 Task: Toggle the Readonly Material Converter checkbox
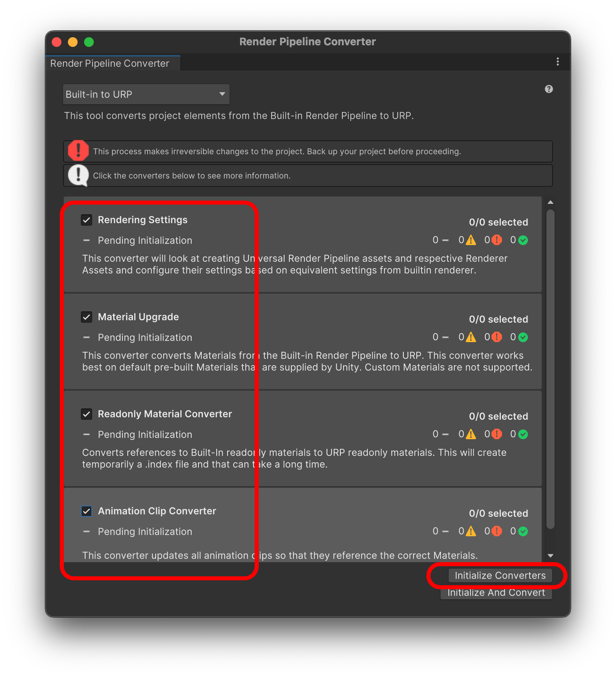pyautogui.click(x=86, y=414)
